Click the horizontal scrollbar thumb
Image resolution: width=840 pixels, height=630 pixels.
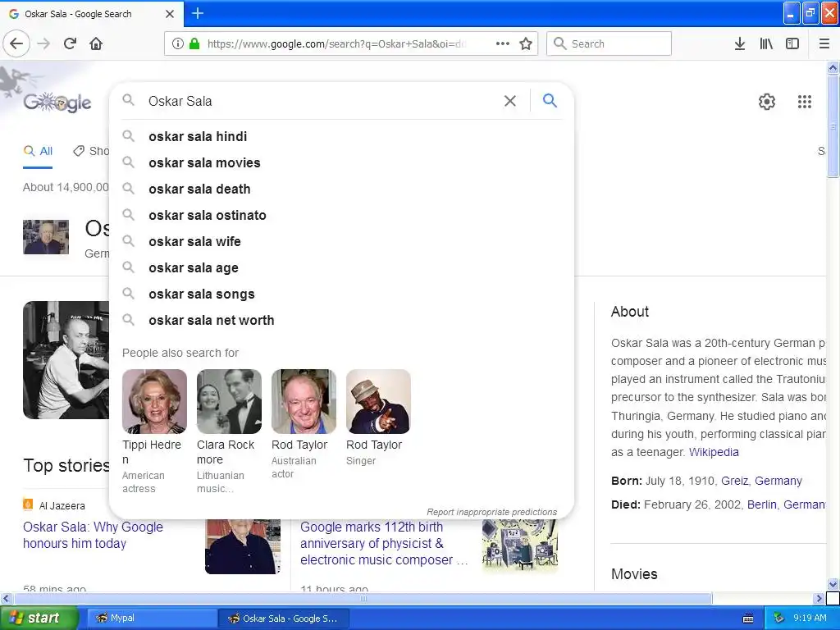(x=363, y=598)
